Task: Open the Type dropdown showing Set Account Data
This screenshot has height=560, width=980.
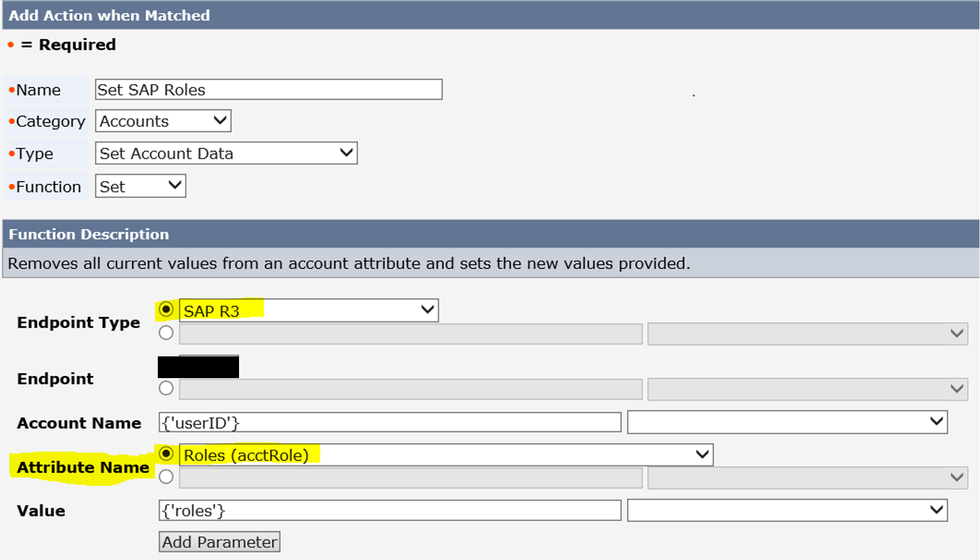Action: click(x=226, y=153)
